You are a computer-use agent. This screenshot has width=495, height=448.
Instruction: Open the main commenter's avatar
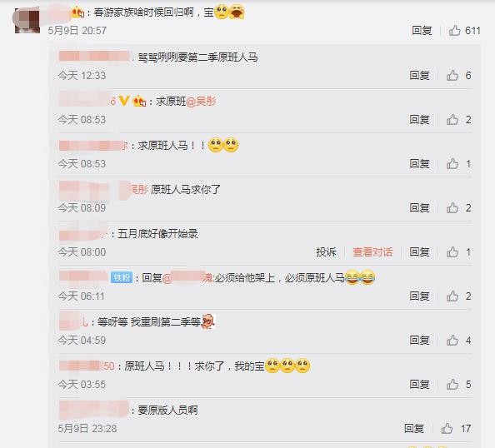[x=27, y=21]
